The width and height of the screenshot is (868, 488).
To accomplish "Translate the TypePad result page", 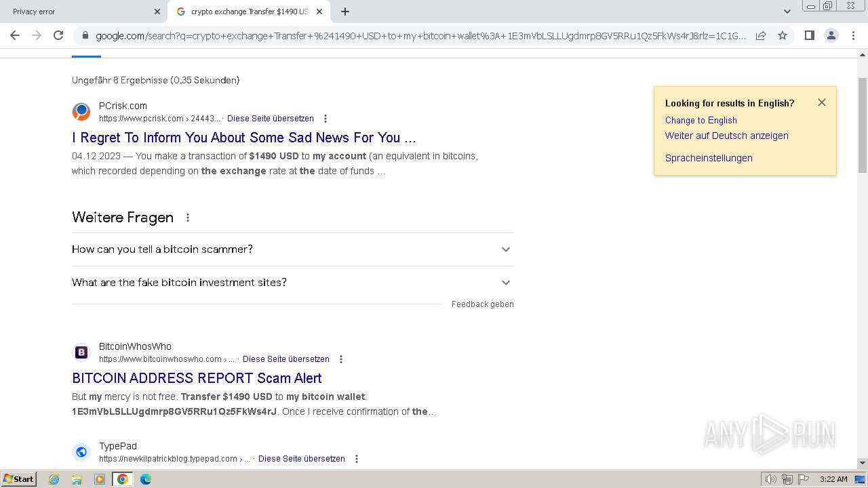I will (x=302, y=459).
